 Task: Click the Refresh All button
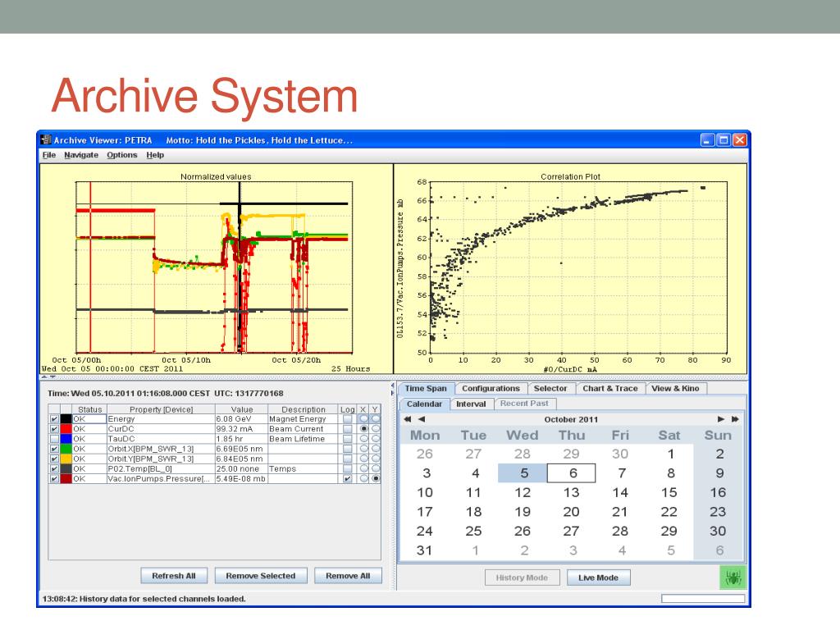point(174,576)
